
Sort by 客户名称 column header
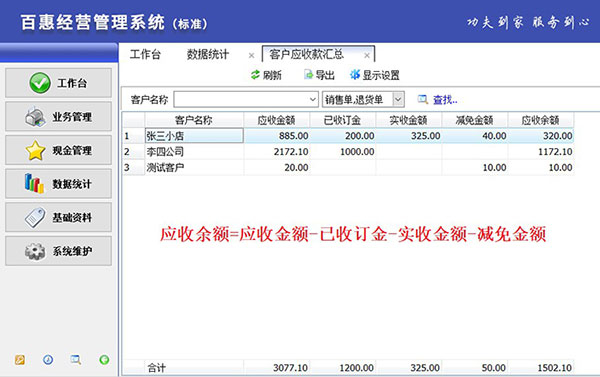194,120
